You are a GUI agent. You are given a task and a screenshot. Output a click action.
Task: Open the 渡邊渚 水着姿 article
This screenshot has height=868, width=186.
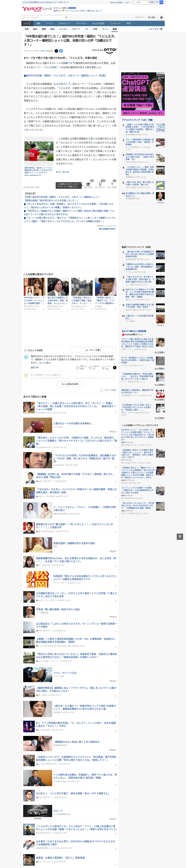coord(60,858)
